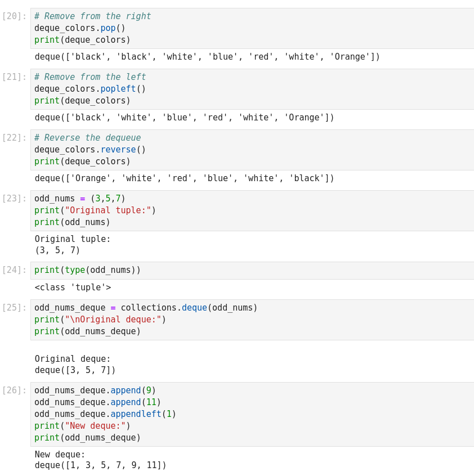Click the [26] execution prompt
The height and width of the screenshot is (476, 474).
click(x=14, y=390)
